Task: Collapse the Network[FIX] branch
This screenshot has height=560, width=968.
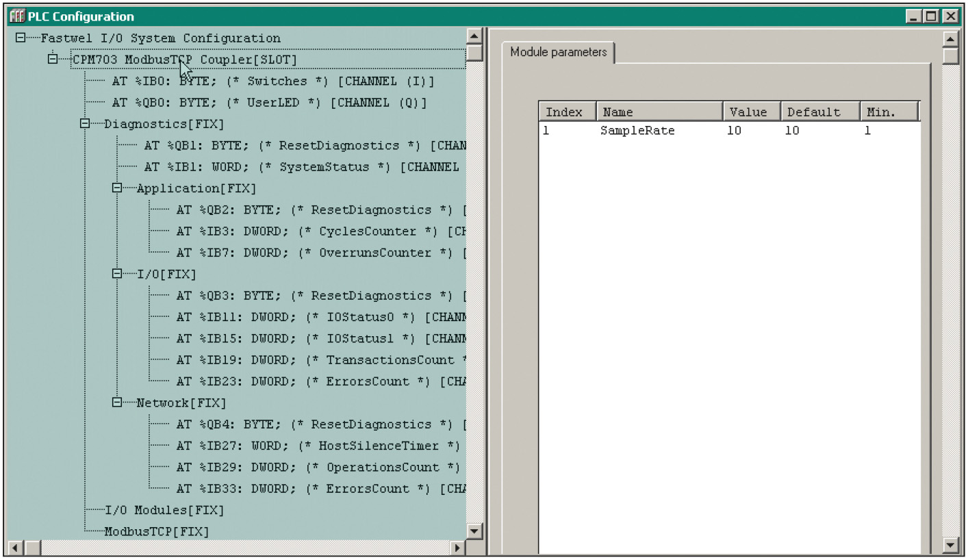Action: 117,403
